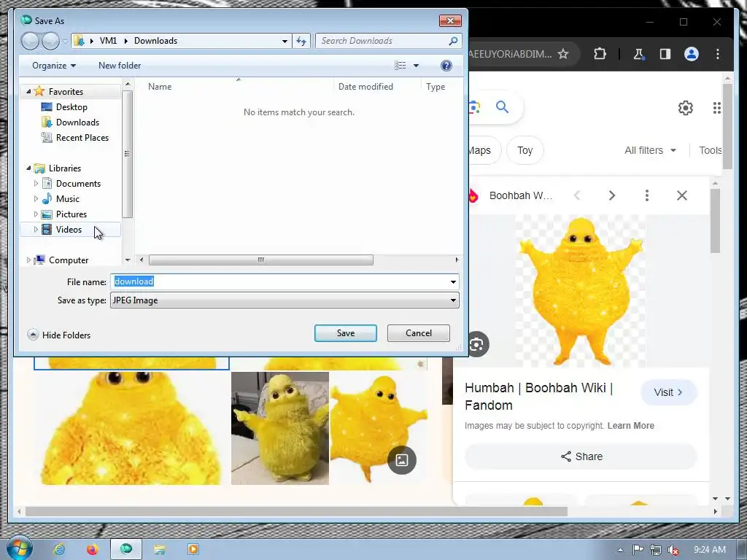Image resolution: width=747 pixels, height=560 pixels.
Task: Select Desktop under Favorites
Action: coord(71,107)
